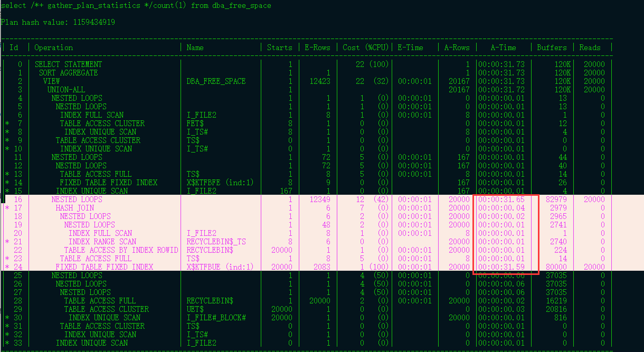The width and height of the screenshot is (644, 352).
Task: Click the %CPU value '(32)'
Action: (x=381, y=81)
